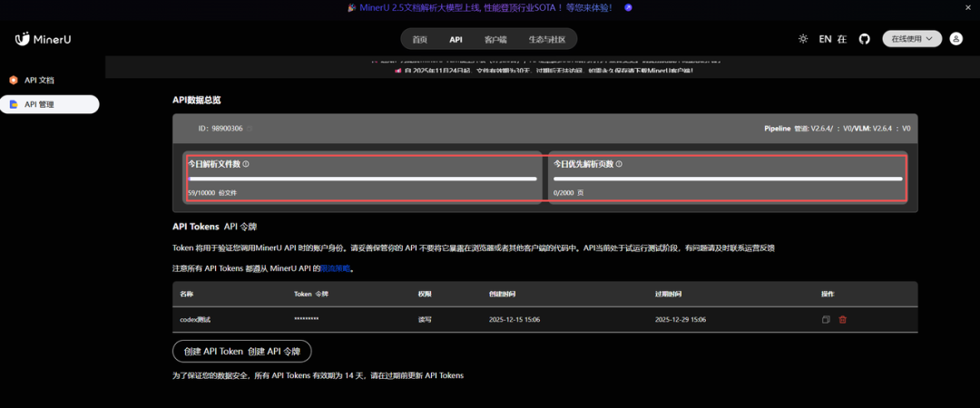Open the 生态与社区 tab
This screenshot has height=408, width=980.
click(x=547, y=39)
